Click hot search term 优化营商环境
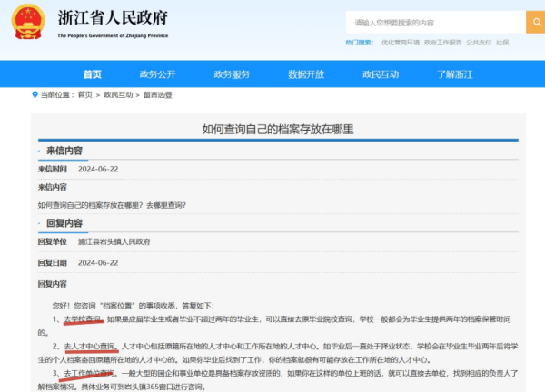 click(400, 43)
